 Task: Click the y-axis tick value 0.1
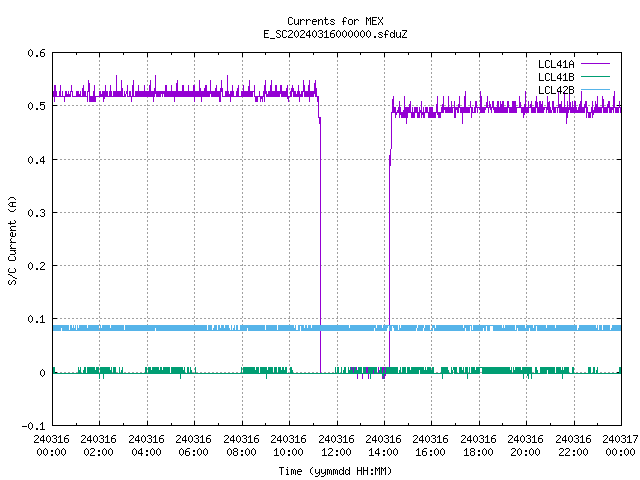pyautogui.click(x=37, y=319)
